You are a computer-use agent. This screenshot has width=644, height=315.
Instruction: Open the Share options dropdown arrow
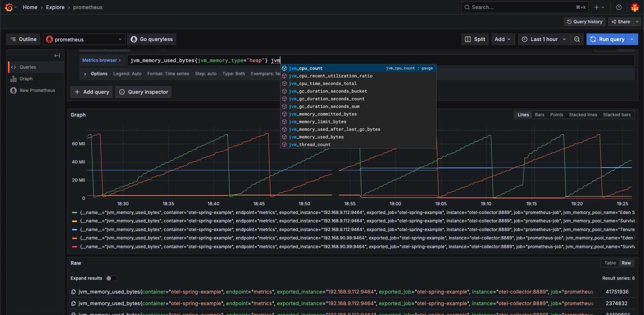(637, 22)
